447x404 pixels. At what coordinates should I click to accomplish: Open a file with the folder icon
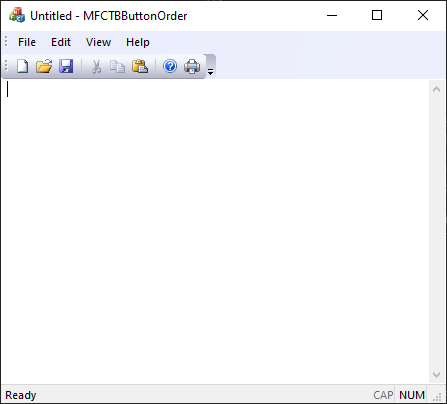[44, 66]
